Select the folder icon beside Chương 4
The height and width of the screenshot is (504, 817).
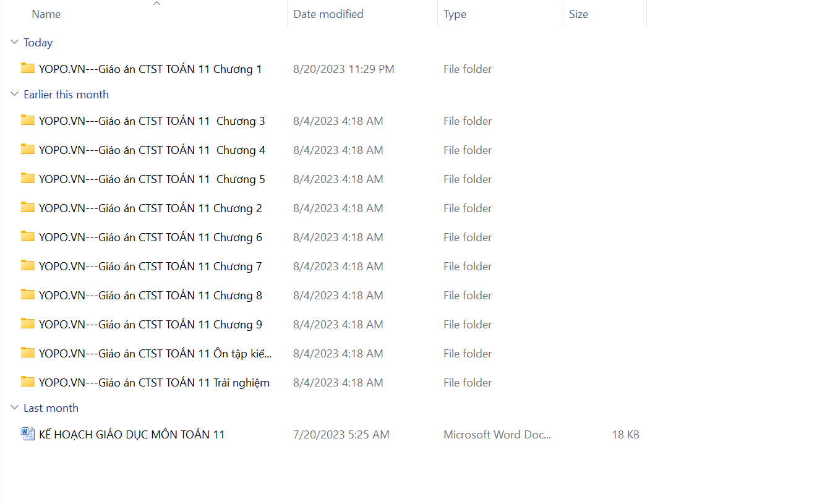(27, 150)
